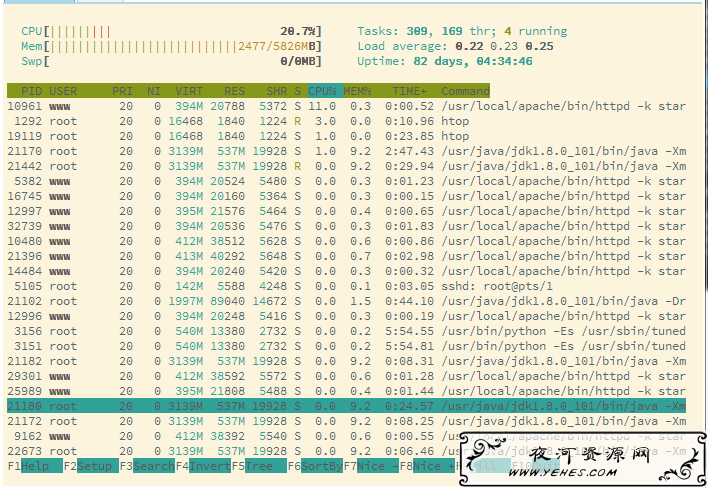Click the Load average values
This screenshot has height=488, width=708.
[504, 46]
